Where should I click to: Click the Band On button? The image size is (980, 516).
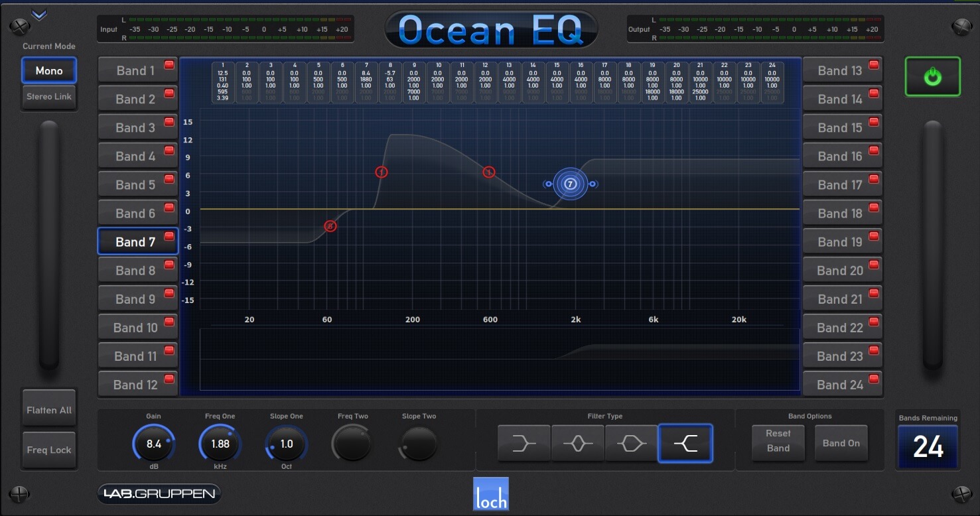point(841,443)
